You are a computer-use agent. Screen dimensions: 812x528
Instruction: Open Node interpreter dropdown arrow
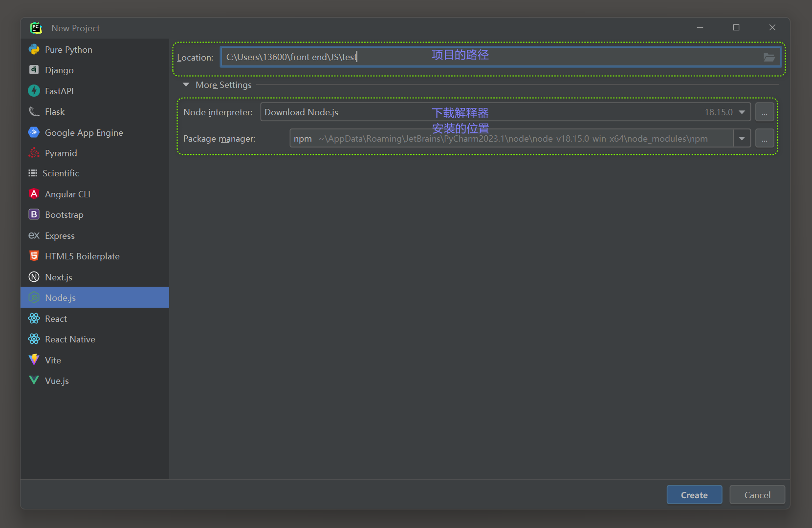click(x=742, y=112)
